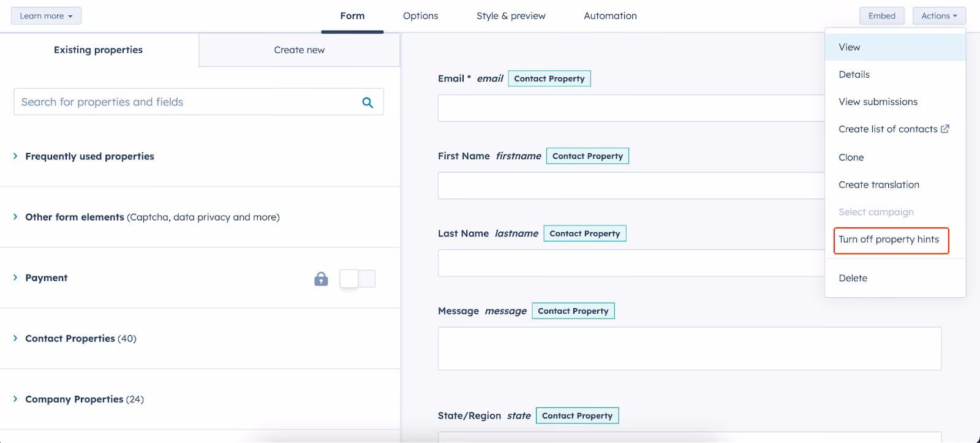Click the Message text area

tap(690, 349)
